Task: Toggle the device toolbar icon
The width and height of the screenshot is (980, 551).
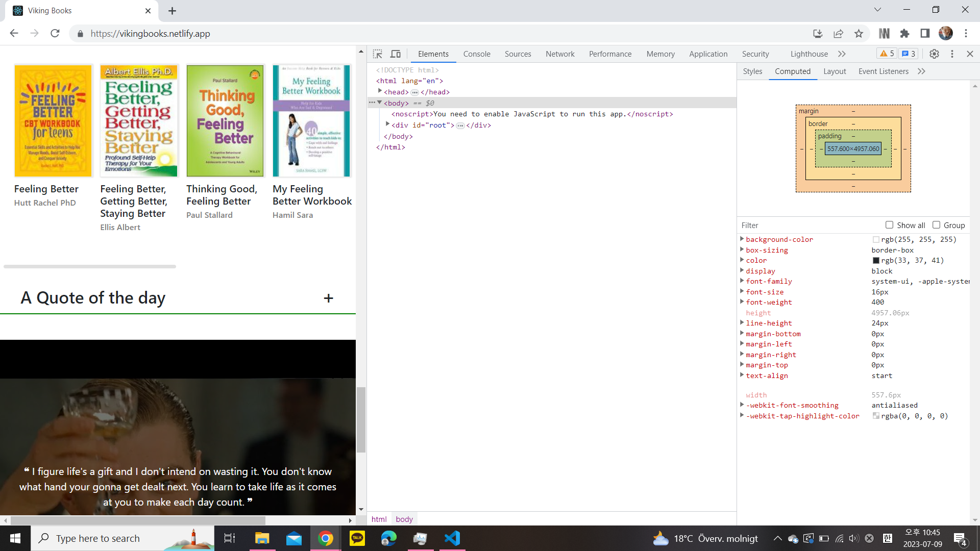Action: tap(396, 54)
